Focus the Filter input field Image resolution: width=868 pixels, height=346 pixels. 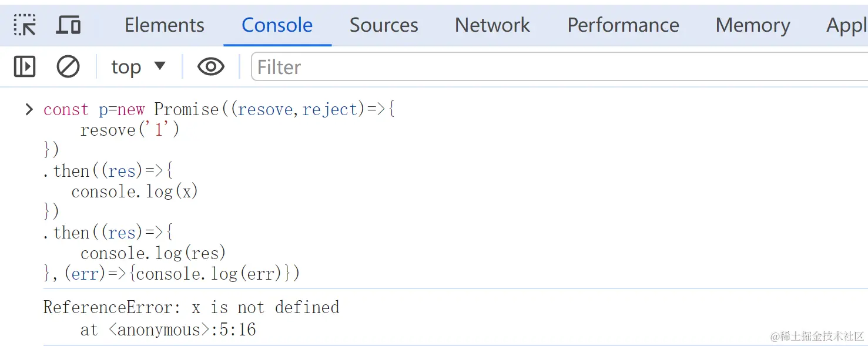(529, 67)
